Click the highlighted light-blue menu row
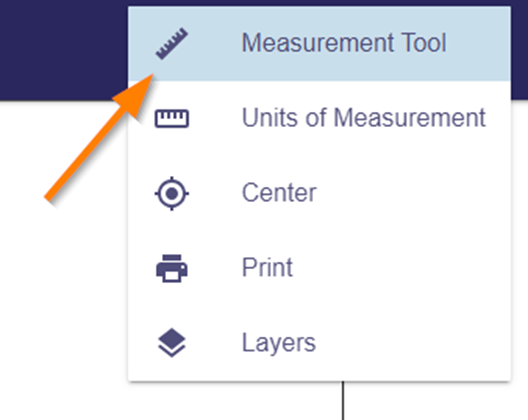 319,43
